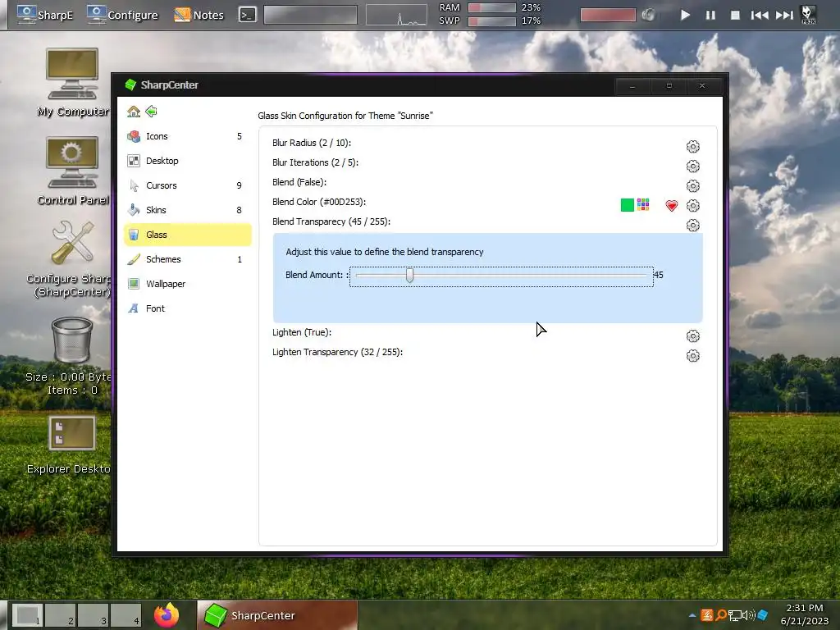
Task: Click the RAM usage bar
Action: (x=492, y=7)
